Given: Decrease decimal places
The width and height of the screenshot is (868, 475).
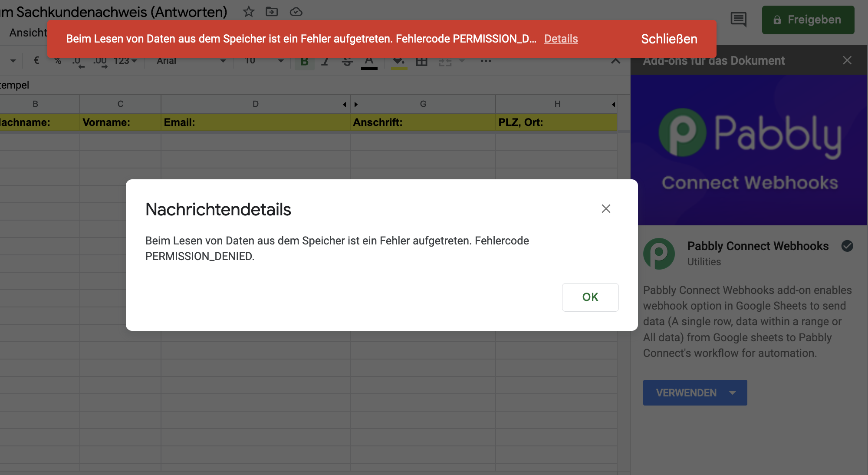Looking at the screenshot, I should (78, 62).
